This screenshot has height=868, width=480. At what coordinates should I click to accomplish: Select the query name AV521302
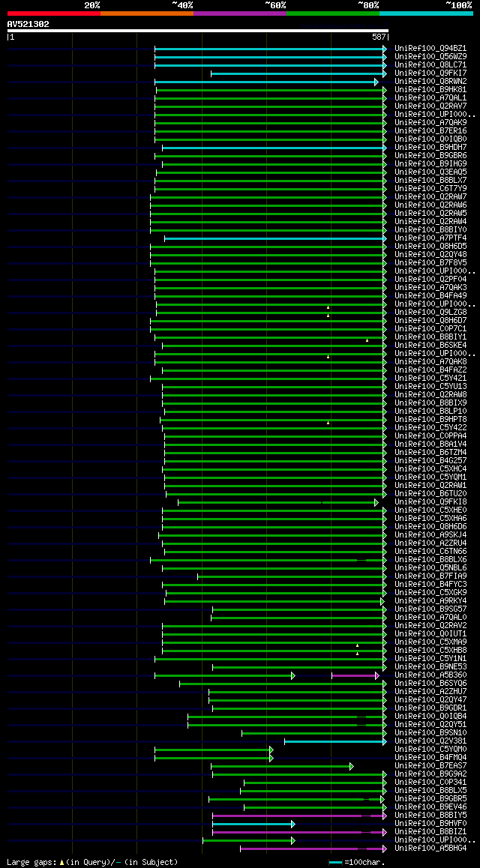(x=28, y=24)
